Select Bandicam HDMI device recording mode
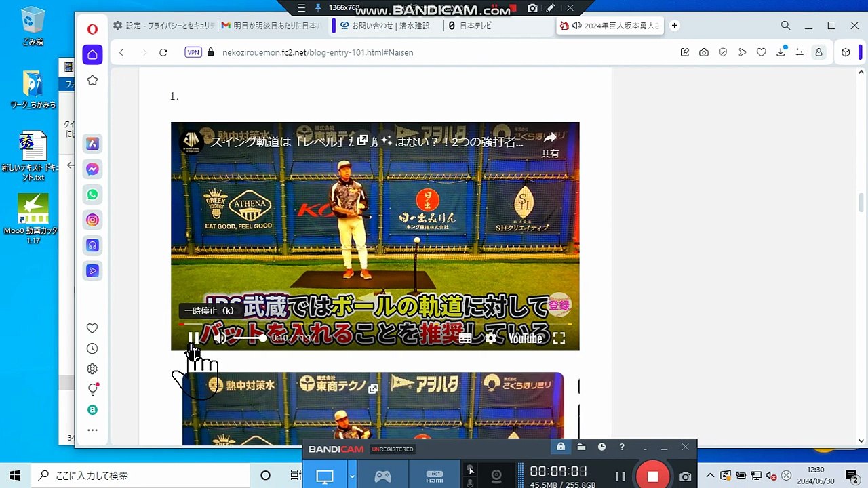The image size is (868, 488). click(x=434, y=476)
